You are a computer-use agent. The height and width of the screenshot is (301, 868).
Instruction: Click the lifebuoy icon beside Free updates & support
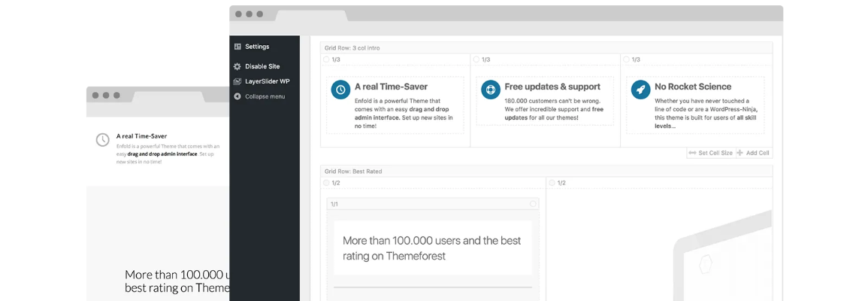click(490, 90)
